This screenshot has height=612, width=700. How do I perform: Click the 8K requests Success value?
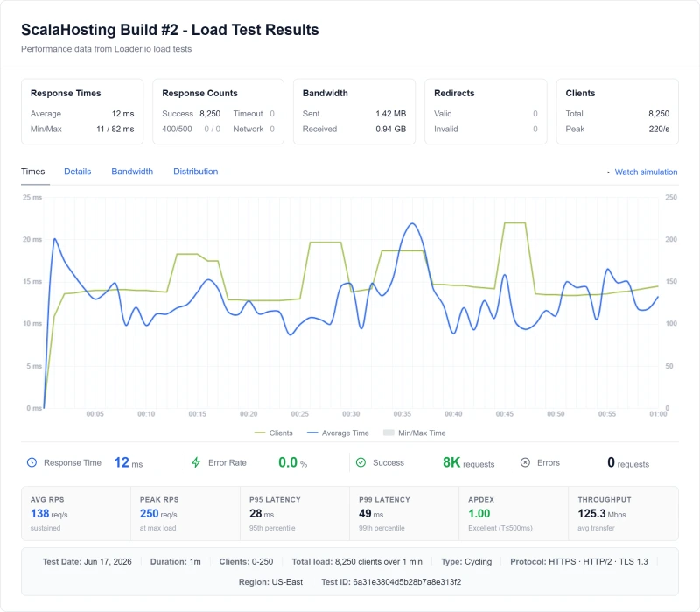click(x=468, y=462)
